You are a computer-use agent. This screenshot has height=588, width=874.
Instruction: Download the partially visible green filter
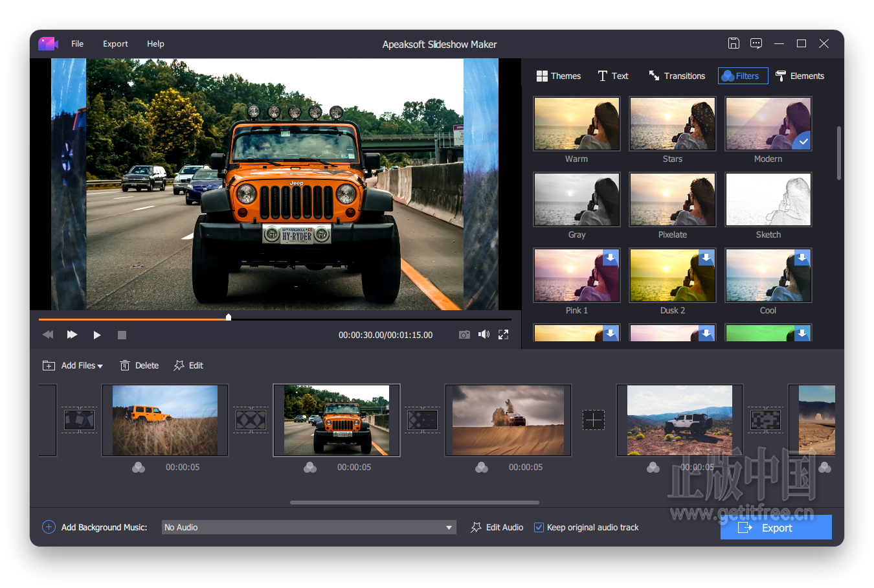(802, 333)
